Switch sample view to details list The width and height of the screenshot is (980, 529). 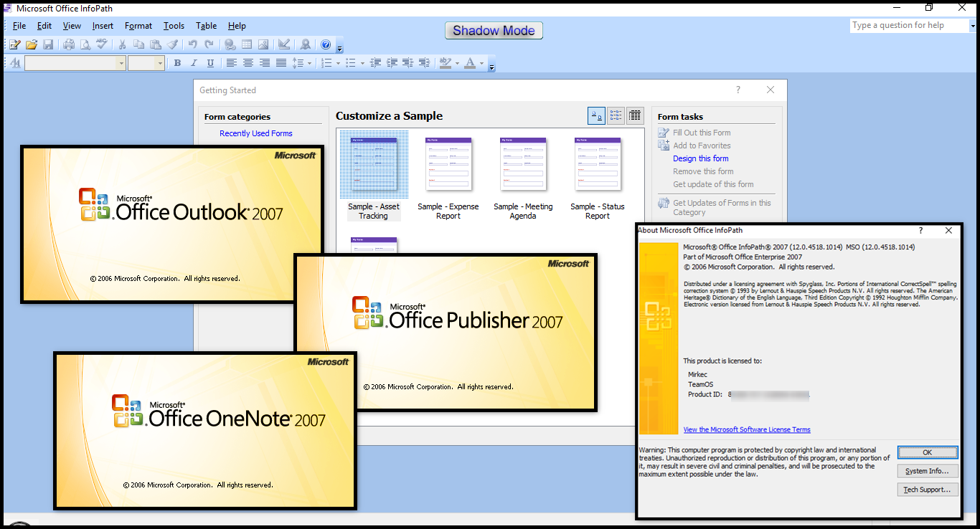tap(635, 115)
